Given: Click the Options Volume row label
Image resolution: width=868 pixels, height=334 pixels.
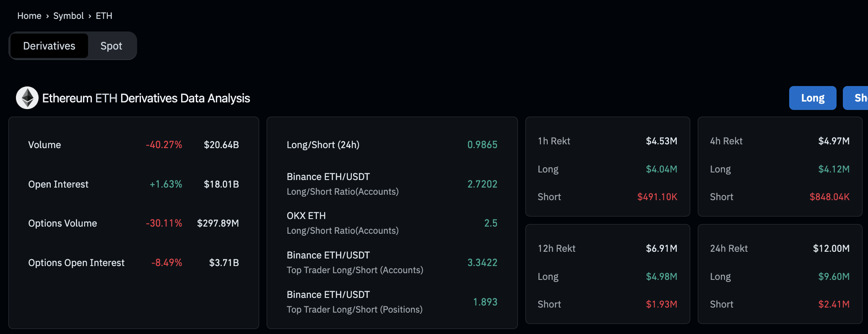Looking at the screenshot, I should point(62,223).
